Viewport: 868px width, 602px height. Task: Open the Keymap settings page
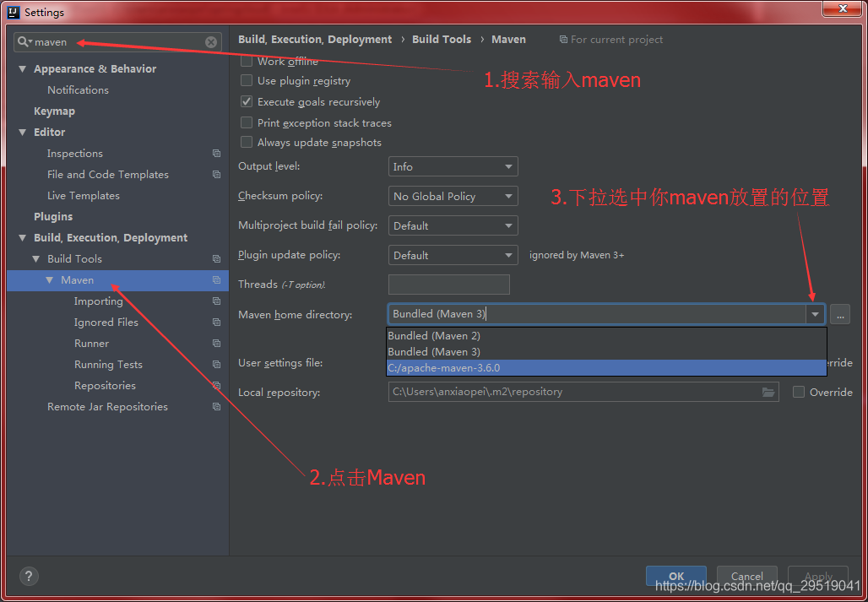[x=54, y=111]
